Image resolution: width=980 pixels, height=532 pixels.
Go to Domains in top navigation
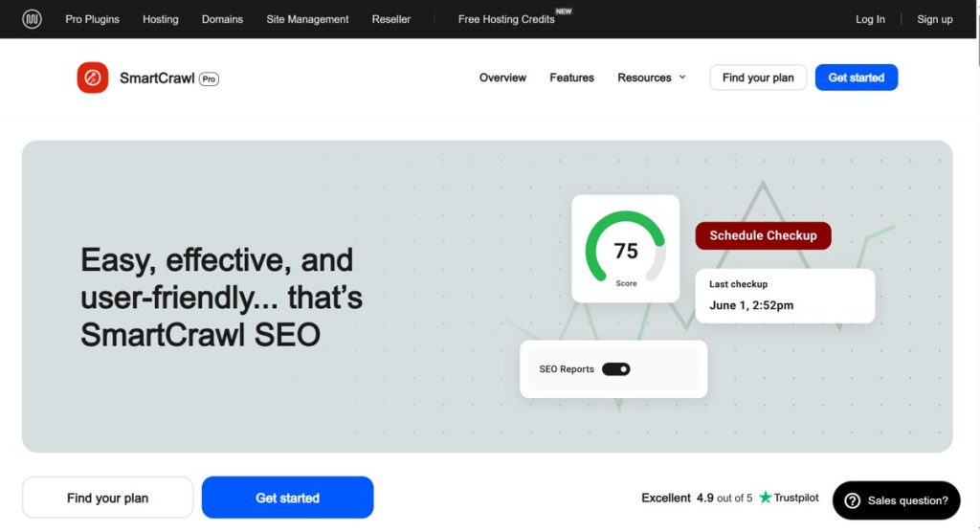point(222,19)
